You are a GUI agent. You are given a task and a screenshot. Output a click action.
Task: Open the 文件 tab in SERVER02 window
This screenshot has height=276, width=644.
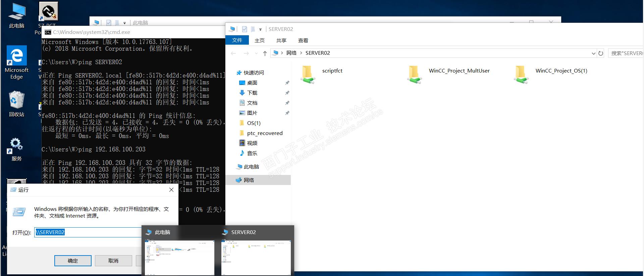237,40
